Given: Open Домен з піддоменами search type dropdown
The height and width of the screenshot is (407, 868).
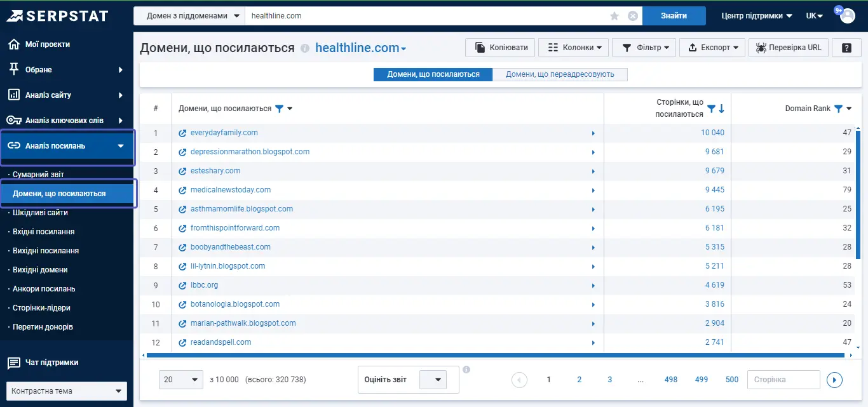Looking at the screenshot, I should coord(189,16).
